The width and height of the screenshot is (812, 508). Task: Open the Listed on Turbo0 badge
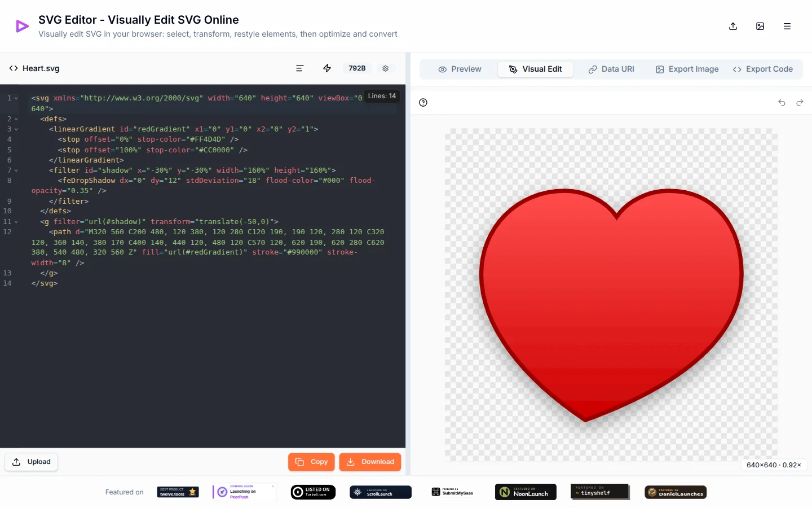[x=313, y=492]
